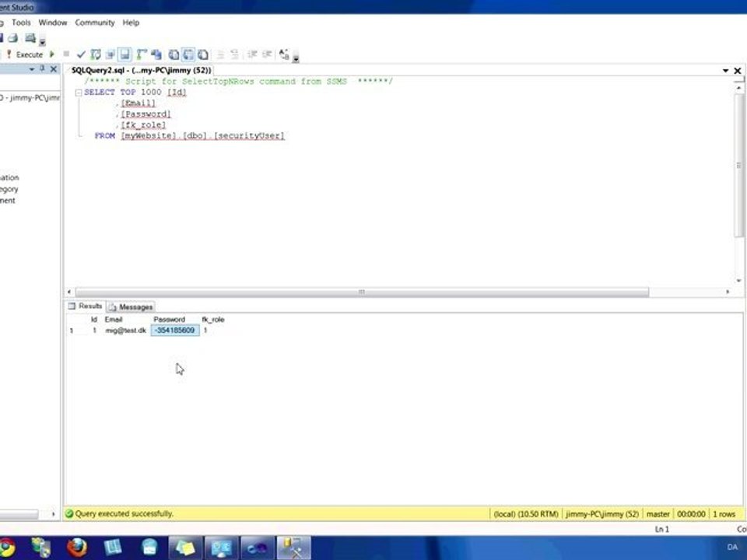
Task: Open Firefox from the taskbar
Action: (77, 548)
